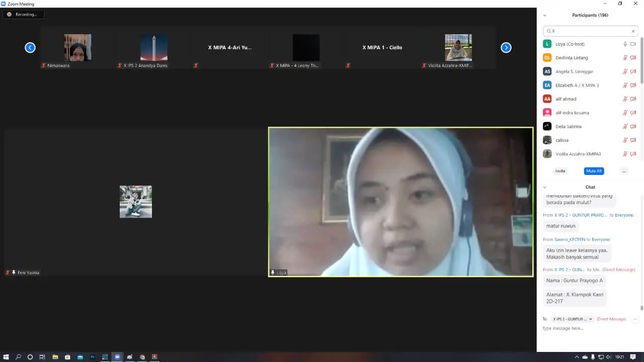This screenshot has width=644, height=362.
Task: Open Windows Start menu
Action: point(6,357)
